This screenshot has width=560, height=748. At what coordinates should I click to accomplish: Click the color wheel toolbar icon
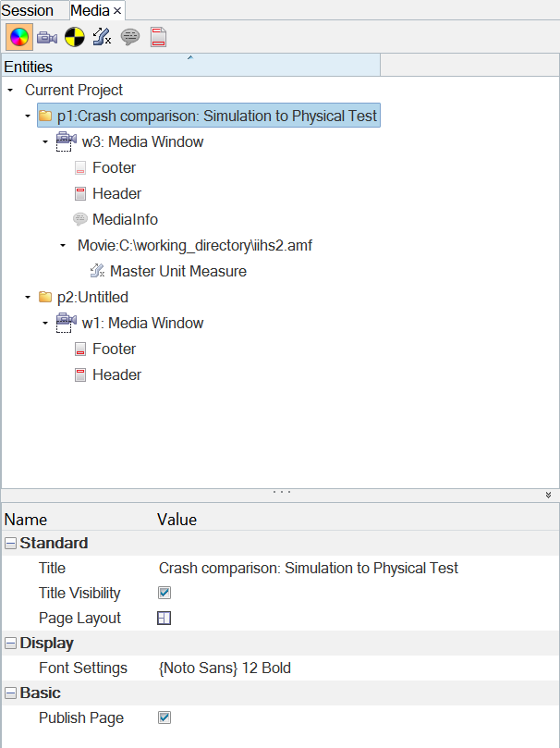pyautogui.click(x=18, y=38)
